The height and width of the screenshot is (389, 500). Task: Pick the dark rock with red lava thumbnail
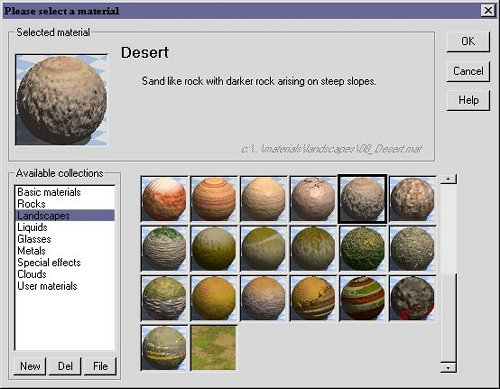click(x=412, y=298)
